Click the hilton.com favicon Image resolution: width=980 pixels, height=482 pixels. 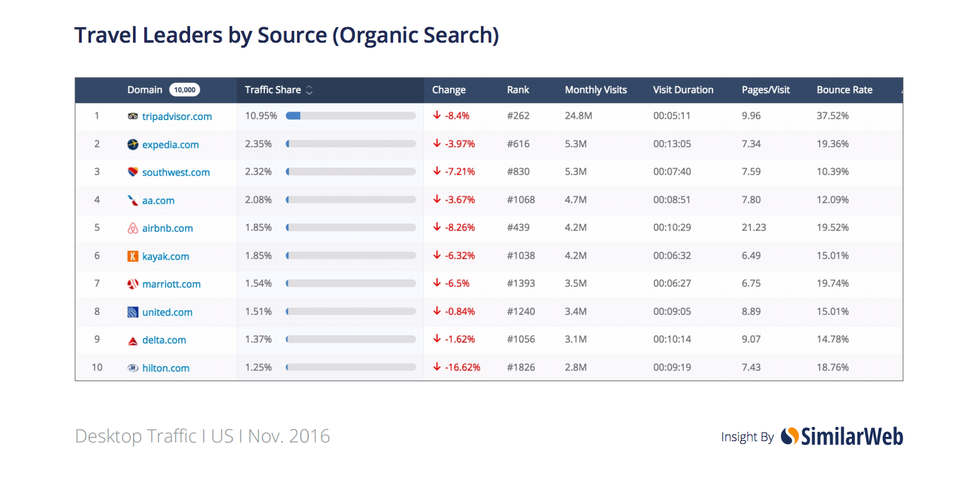pos(132,368)
